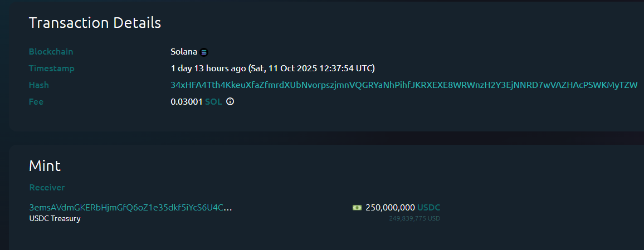Click the green banknote icon before the amount
This screenshot has height=250, width=644.
(357, 208)
